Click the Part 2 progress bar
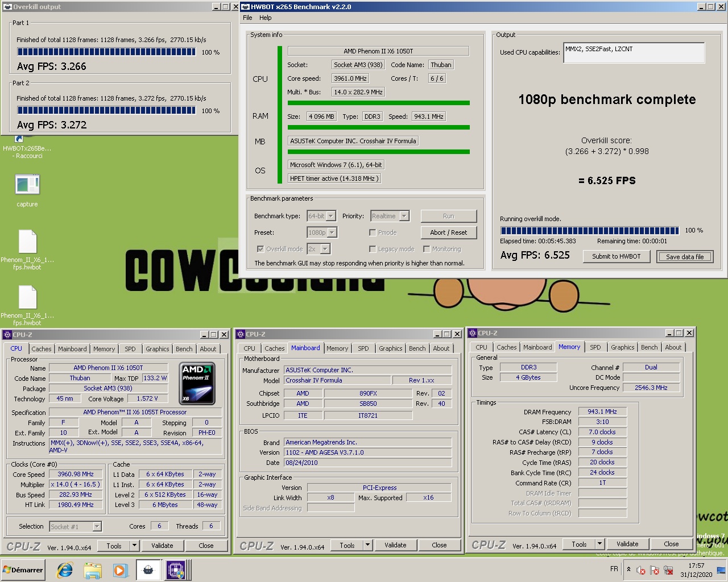Image resolution: width=728 pixels, height=582 pixels. click(106, 111)
